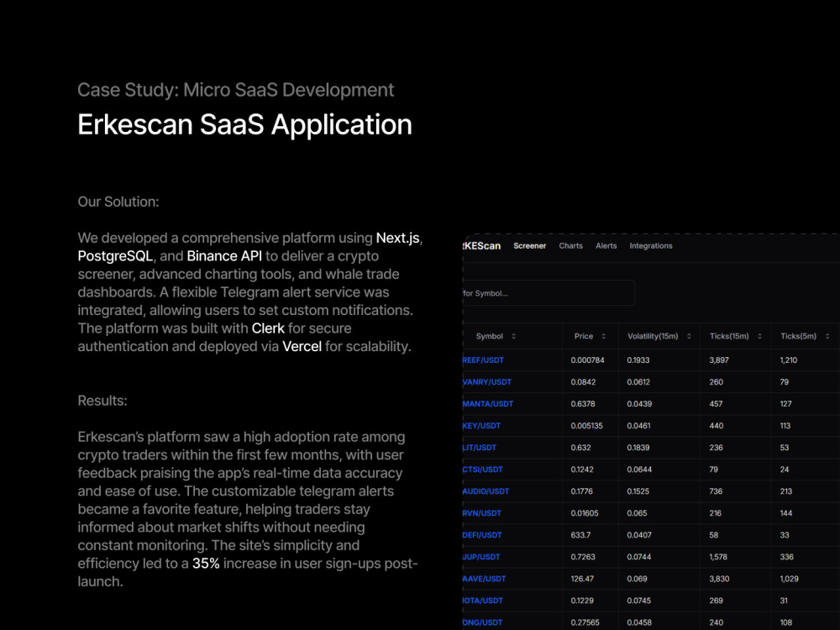This screenshot has width=840, height=630.
Task: Open the DEFI/USDT symbol link
Action: pyautogui.click(x=482, y=535)
